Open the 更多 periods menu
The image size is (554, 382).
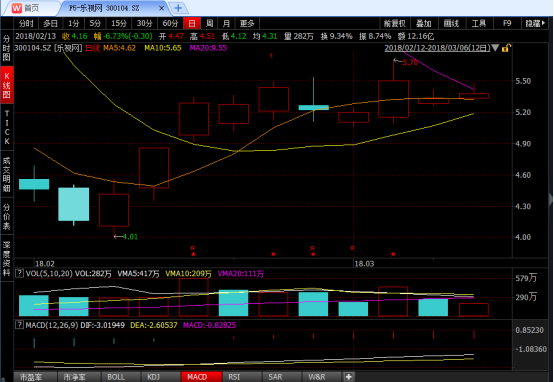[x=247, y=24]
